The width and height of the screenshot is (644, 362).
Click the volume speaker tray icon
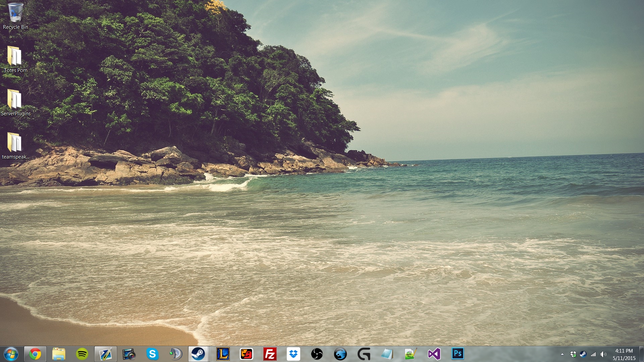point(603,354)
